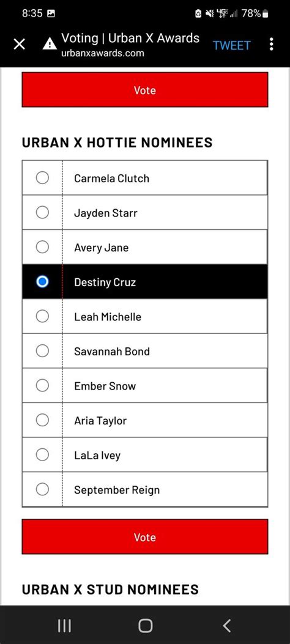Open the three-dot overflow menu
The height and width of the screenshot is (644, 290).
(x=271, y=45)
